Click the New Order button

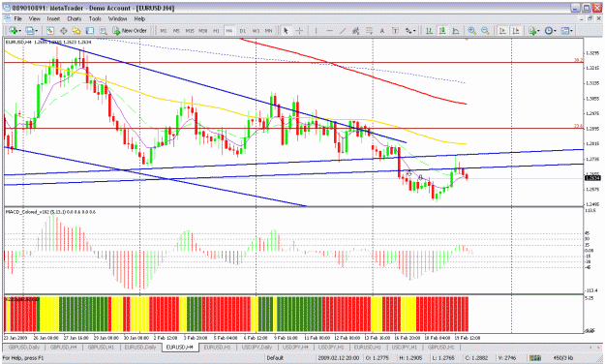point(130,30)
